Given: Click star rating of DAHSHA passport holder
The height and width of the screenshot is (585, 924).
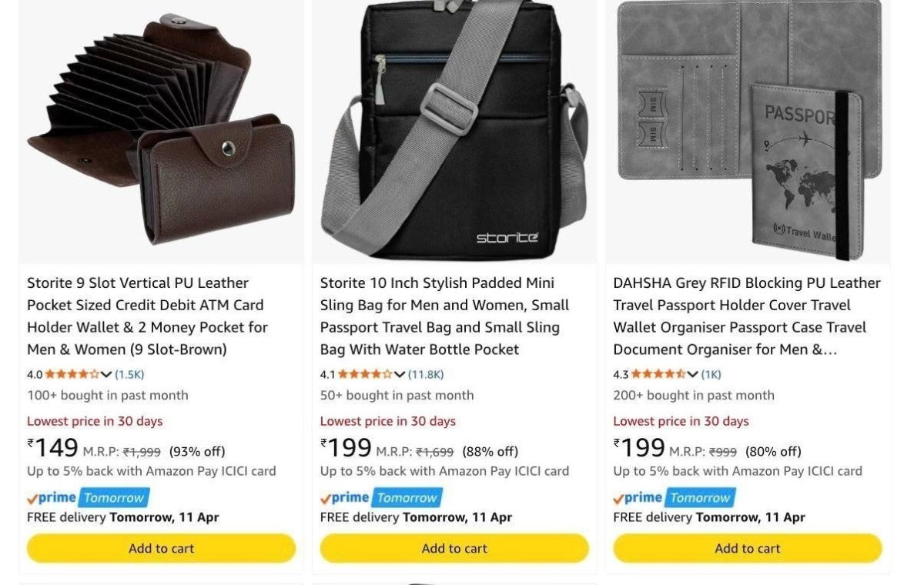Looking at the screenshot, I should point(658,375).
